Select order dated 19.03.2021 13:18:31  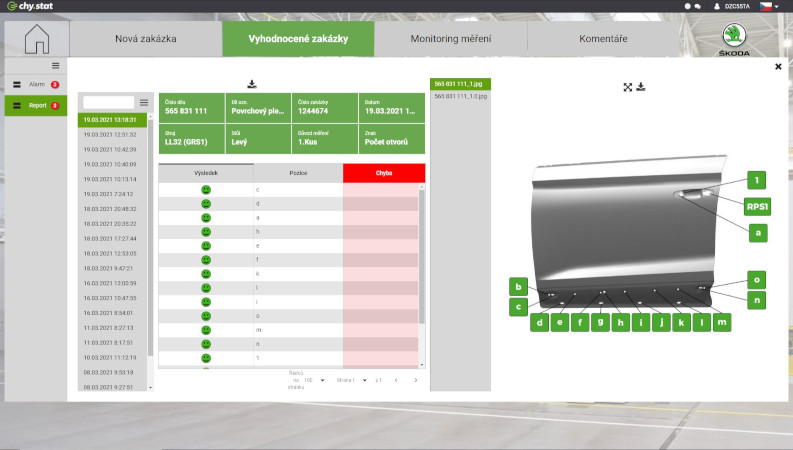(x=112, y=120)
